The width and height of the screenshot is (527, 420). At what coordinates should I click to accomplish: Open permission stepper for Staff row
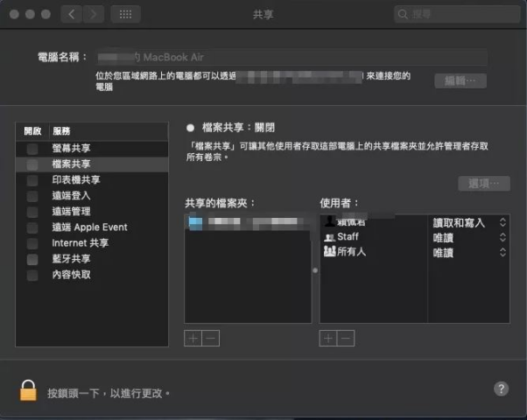pos(502,237)
